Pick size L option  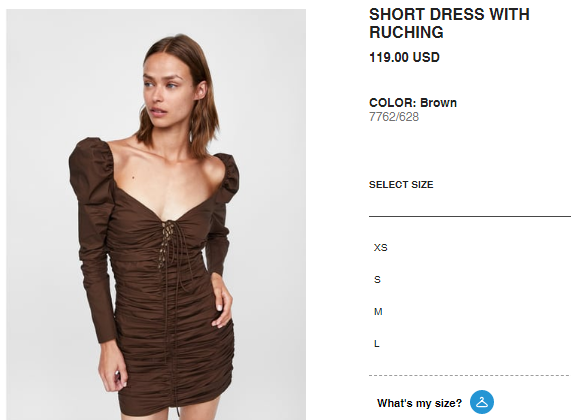(377, 344)
